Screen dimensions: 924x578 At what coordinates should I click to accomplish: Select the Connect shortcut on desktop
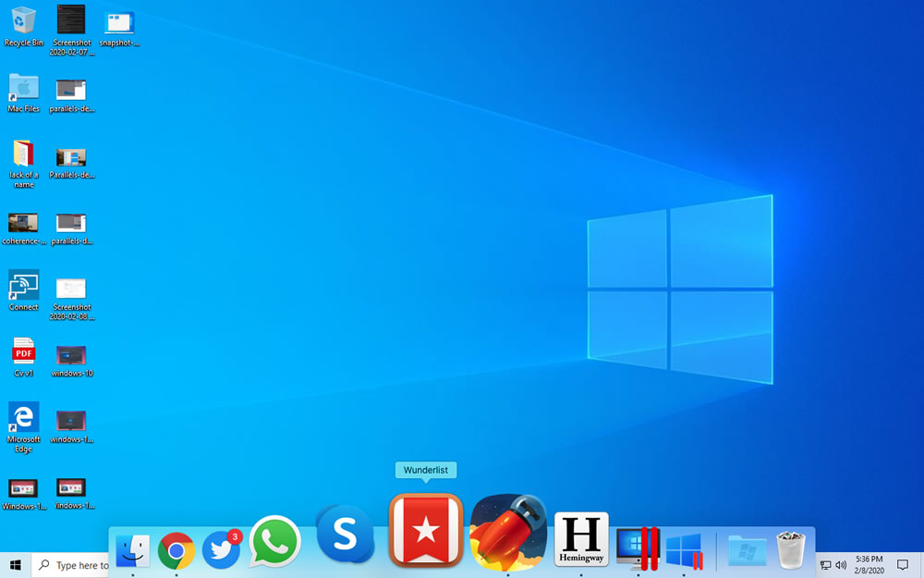click(24, 290)
